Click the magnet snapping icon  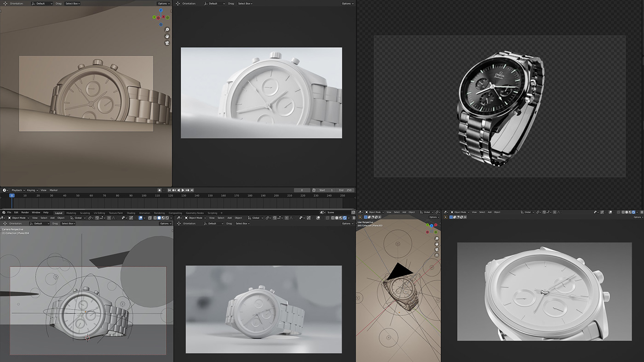coord(97,218)
